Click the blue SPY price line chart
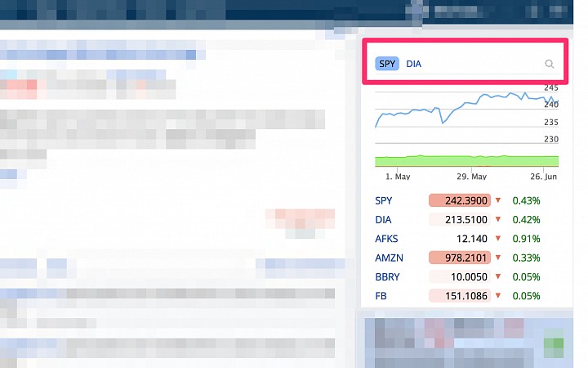Image resolution: width=588 pixels, height=368 pixels. [466, 109]
